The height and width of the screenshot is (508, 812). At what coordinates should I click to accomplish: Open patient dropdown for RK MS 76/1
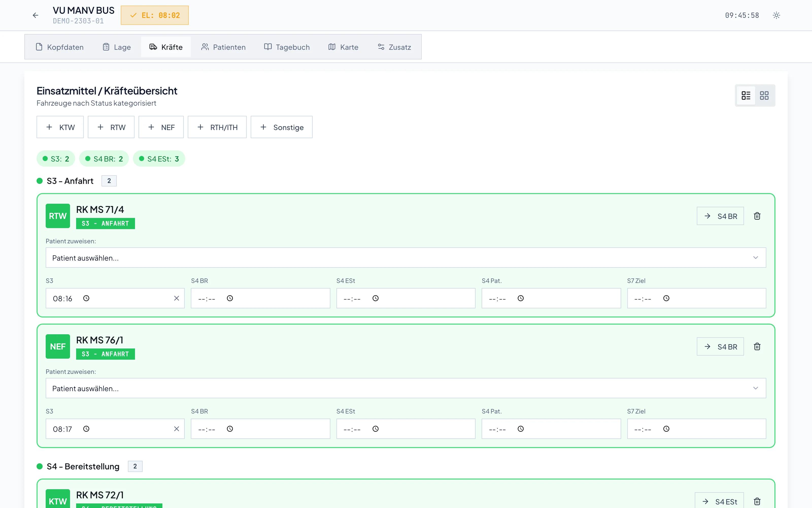(x=406, y=388)
